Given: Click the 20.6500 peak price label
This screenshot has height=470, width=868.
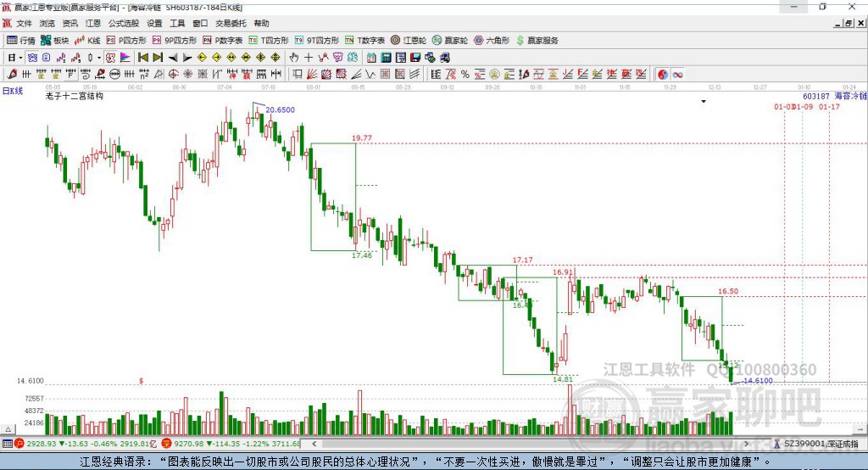Looking at the screenshot, I should coord(280,109).
